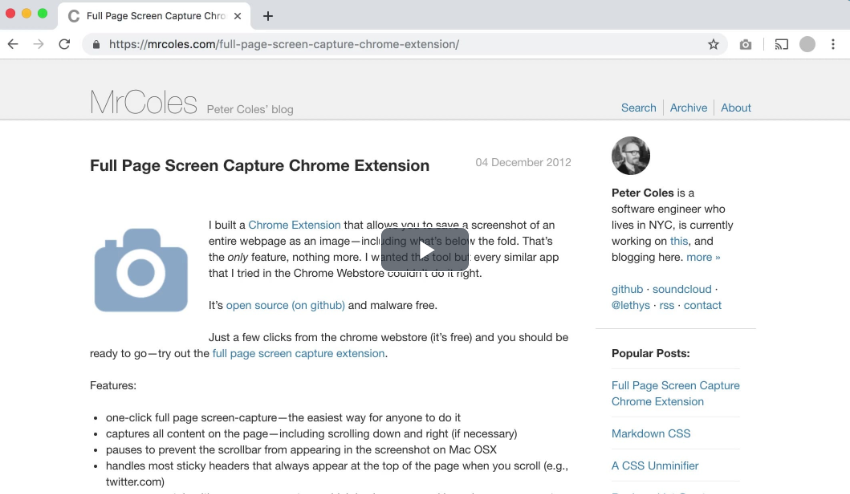Open the soundcloud sidebar link
Screen dimensions: 850x494
coord(682,290)
